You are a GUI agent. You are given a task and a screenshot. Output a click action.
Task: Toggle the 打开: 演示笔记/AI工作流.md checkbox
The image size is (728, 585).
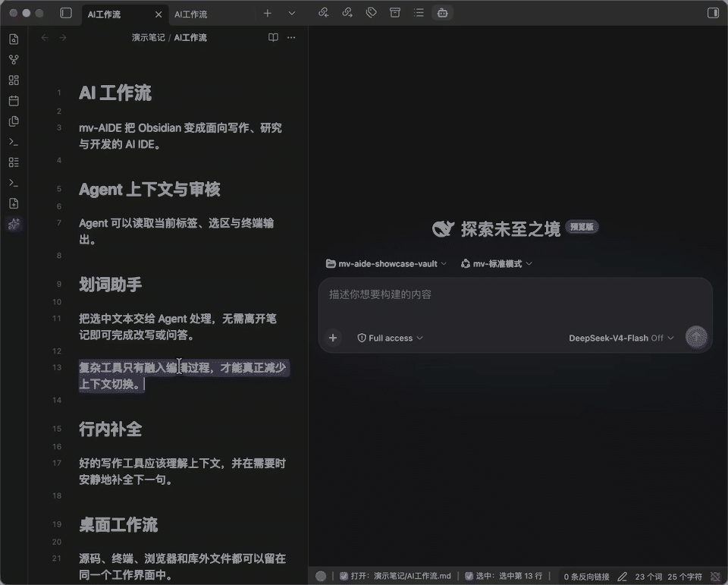[344, 576]
